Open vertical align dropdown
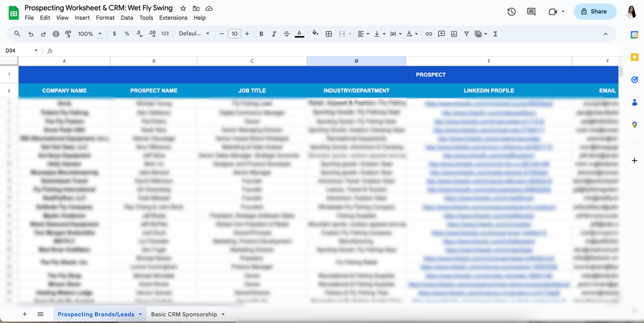The image size is (644, 323). [379, 34]
